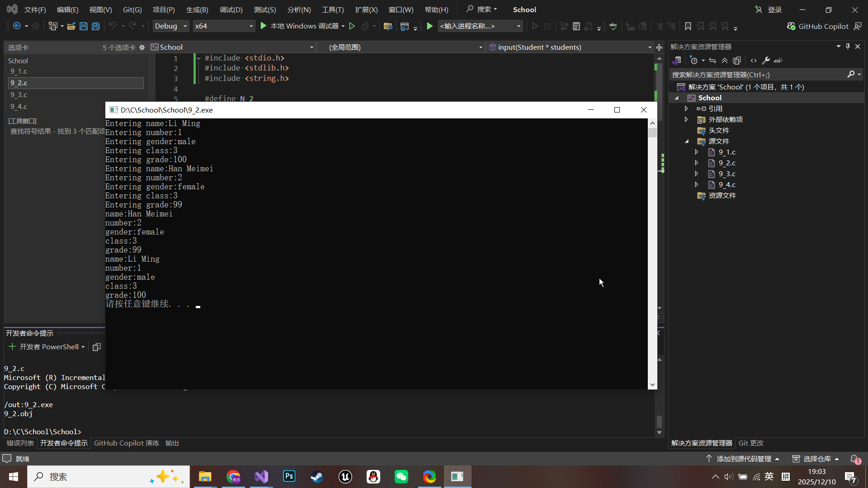Toggle the Sync with Active Document button
This screenshot has width=868, height=488.
pos(712,61)
